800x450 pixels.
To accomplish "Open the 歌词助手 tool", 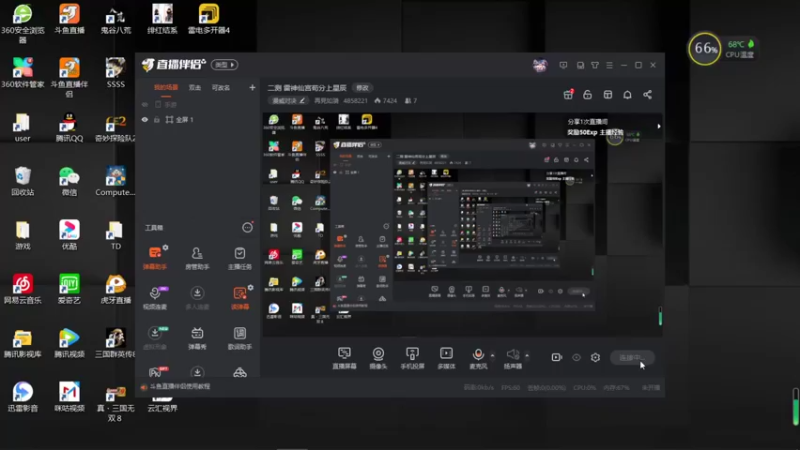I will (x=239, y=338).
